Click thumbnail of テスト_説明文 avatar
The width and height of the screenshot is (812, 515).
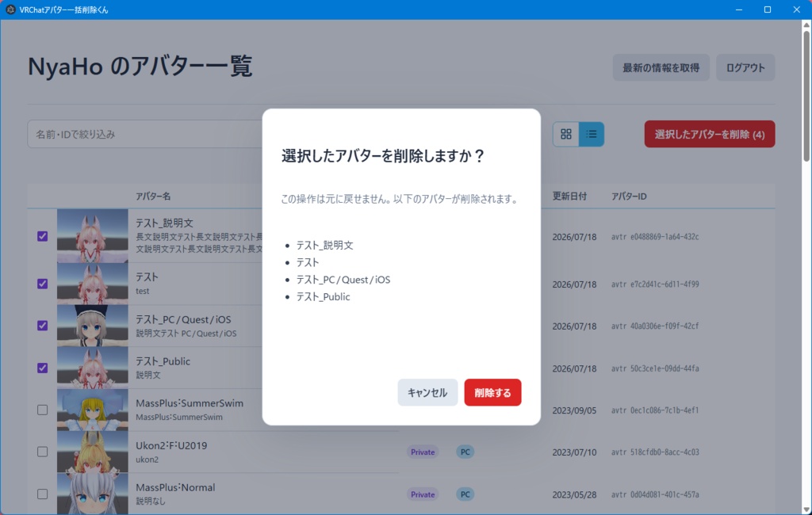pyautogui.click(x=93, y=236)
